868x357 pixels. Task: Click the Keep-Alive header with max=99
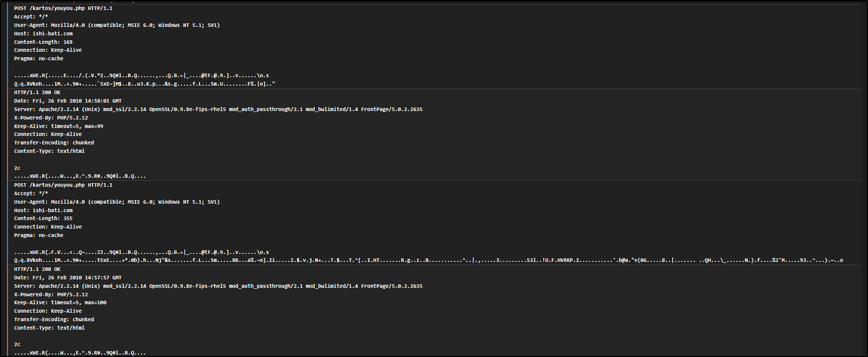(58, 126)
